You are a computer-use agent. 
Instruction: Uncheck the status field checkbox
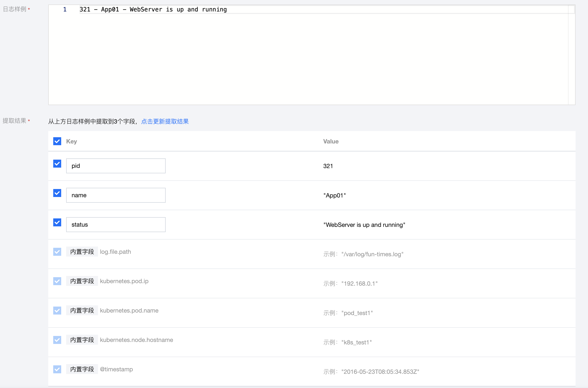[57, 223]
